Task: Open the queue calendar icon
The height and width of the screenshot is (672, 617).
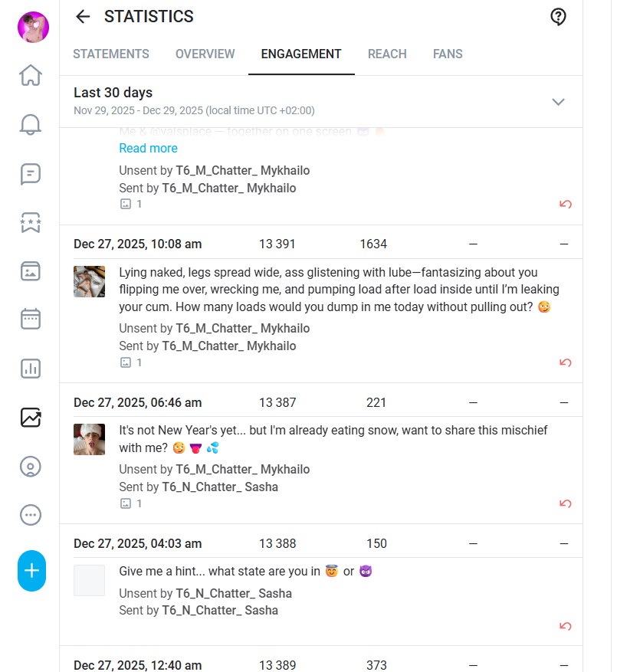Action: [x=31, y=319]
